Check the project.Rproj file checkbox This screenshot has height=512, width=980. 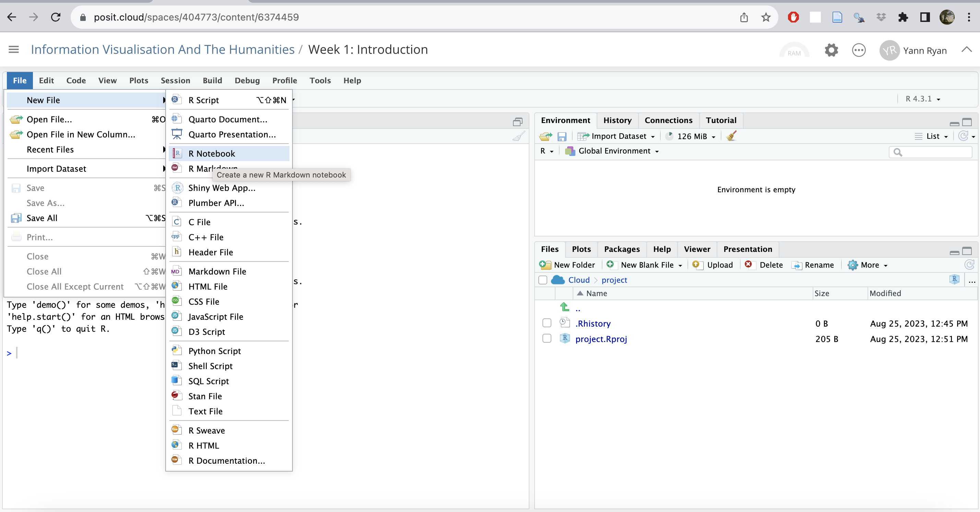tap(547, 338)
